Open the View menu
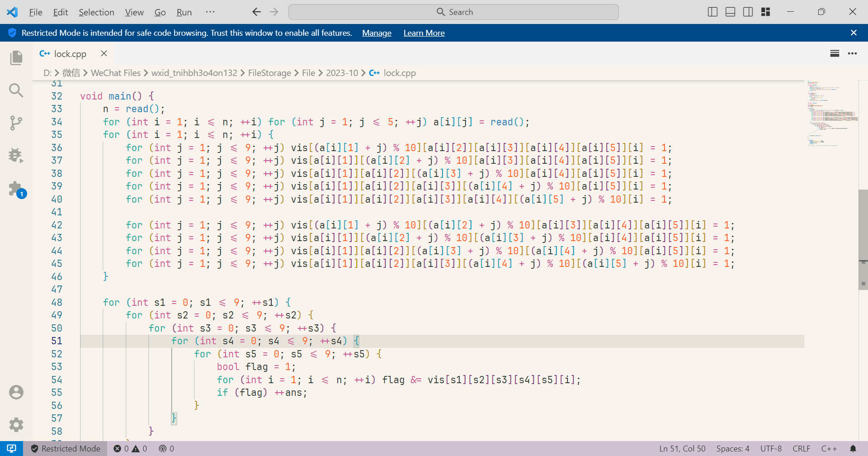The width and height of the screenshot is (868, 456). [134, 12]
